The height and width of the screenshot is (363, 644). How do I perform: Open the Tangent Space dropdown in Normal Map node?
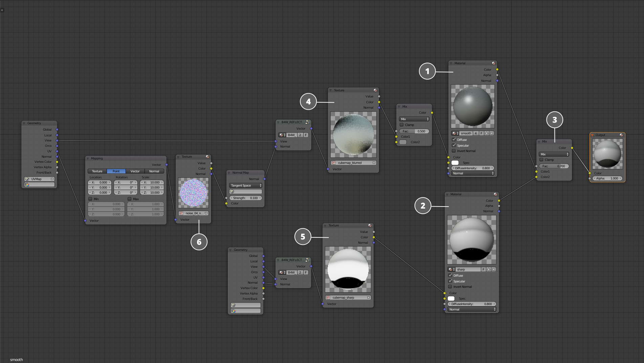pyautogui.click(x=246, y=186)
